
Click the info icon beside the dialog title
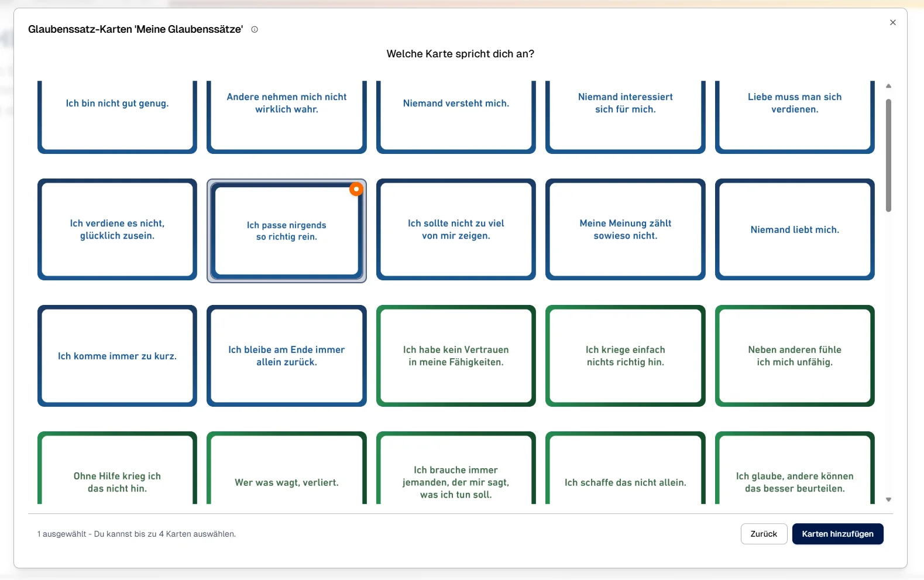(x=255, y=29)
